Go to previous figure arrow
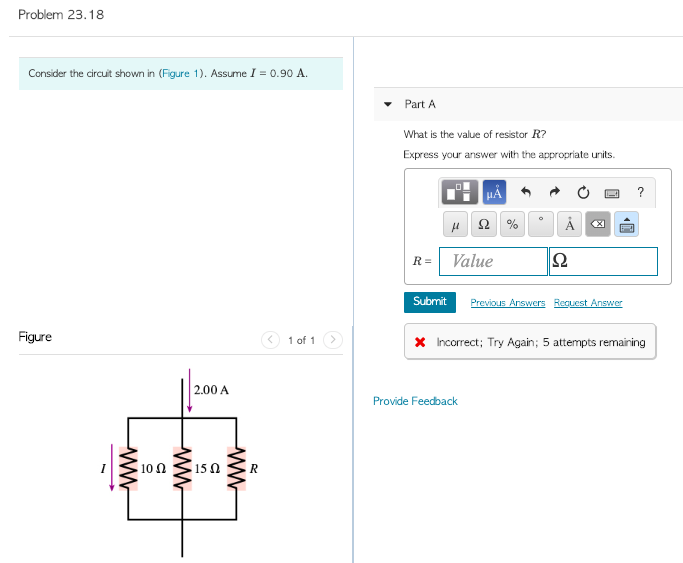The image size is (683, 563). pyautogui.click(x=270, y=340)
